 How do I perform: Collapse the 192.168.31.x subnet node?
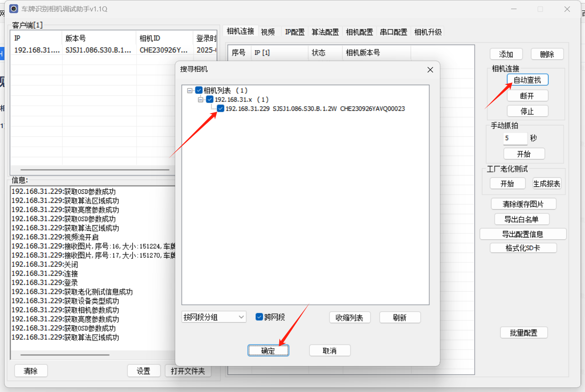tap(201, 99)
